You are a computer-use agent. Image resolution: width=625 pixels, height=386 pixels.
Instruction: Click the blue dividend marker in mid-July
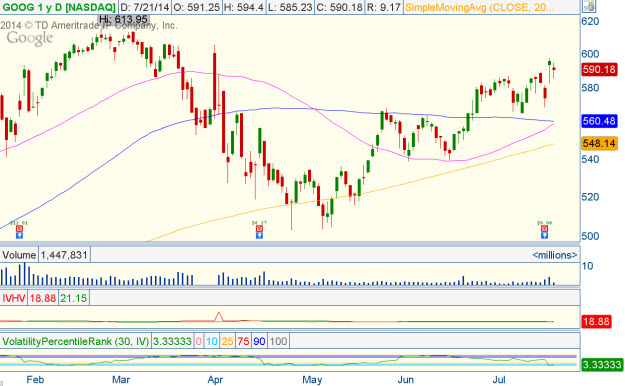click(x=544, y=235)
